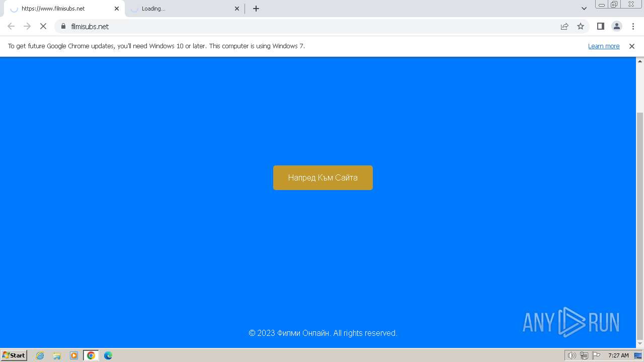The width and height of the screenshot is (644, 362).
Task: Launch Microsoft Edge from taskbar
Action: [x=108, y=355]
